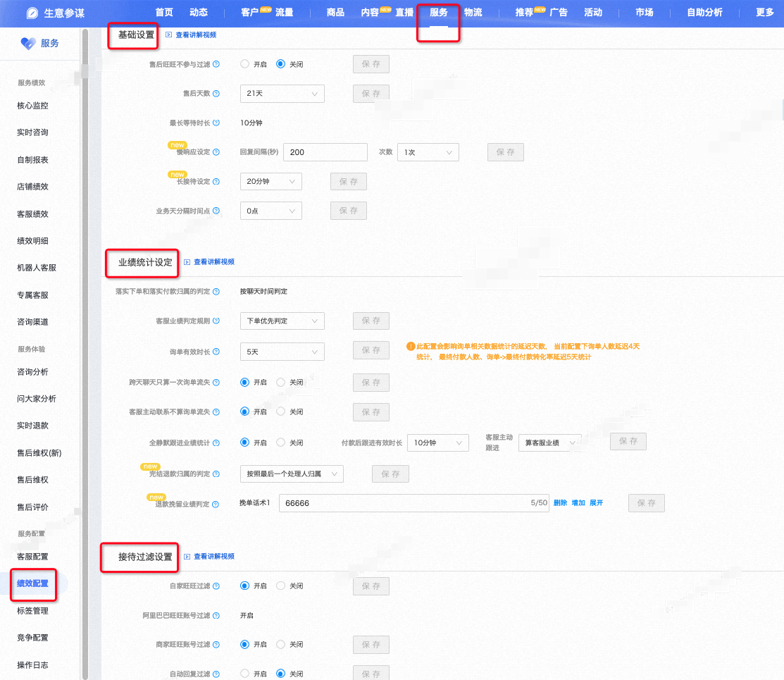This screenshot has width=784, height=680.
Task: Open the 售后天数 21天 dropdown
Action: pyautogui.click(x=282, y=94)
